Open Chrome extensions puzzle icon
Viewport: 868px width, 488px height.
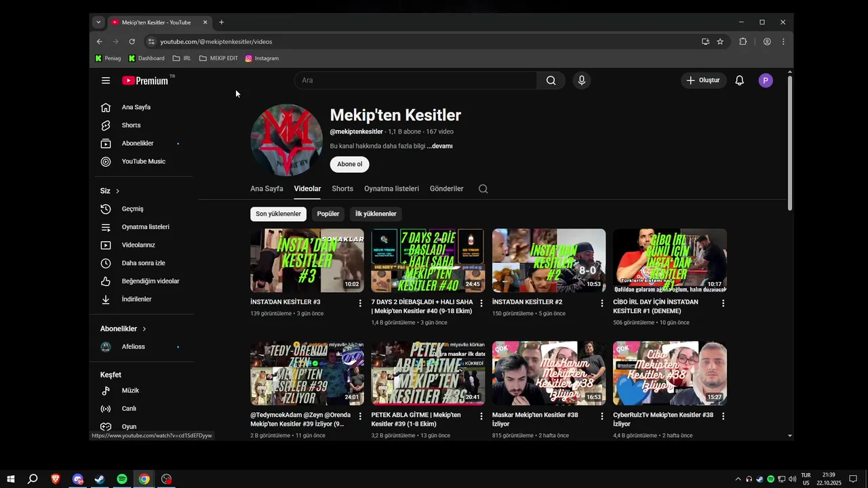tap(743, 41)
